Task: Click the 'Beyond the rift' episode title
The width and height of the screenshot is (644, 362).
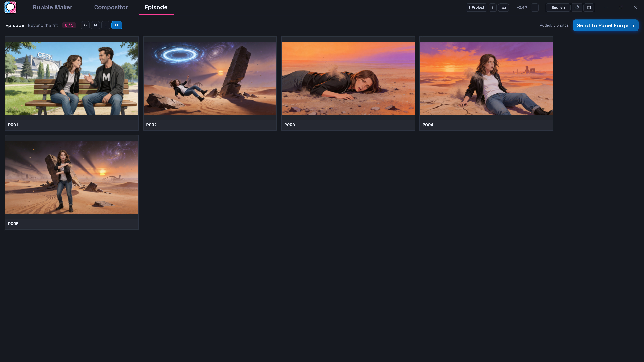Action: (x=43, y=25)
